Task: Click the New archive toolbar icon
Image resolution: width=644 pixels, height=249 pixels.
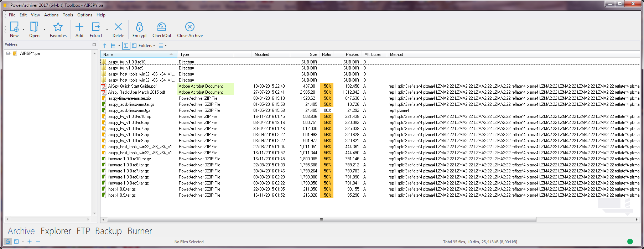Action: pyautogui.click(x=14, y=27)
